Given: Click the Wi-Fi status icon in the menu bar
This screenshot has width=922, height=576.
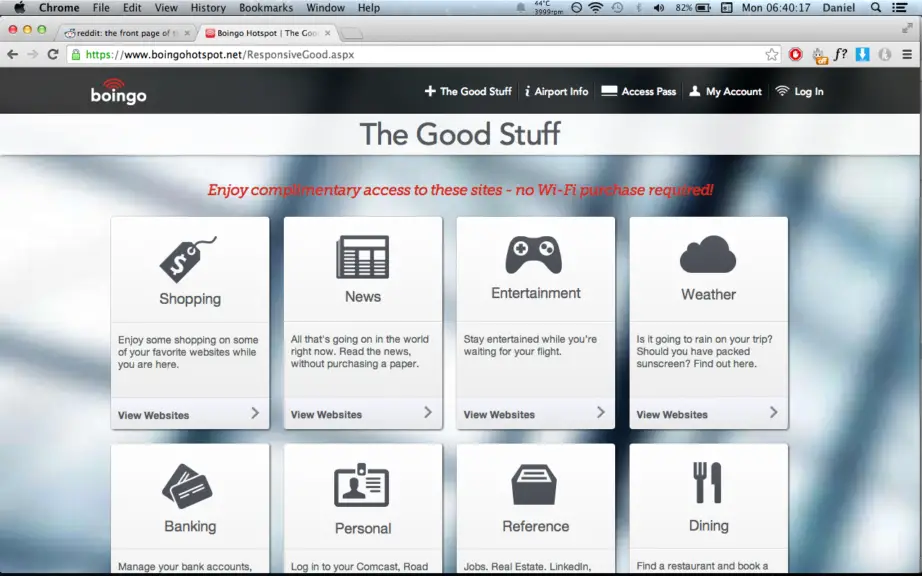Looking at the screenshot, I should coord(596,8).
